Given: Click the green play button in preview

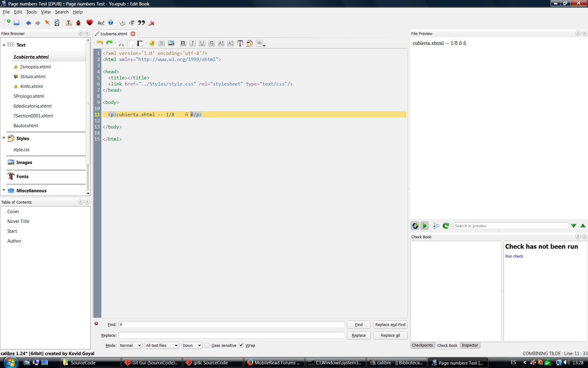Looking at the screenshot, I should (424, 226).
